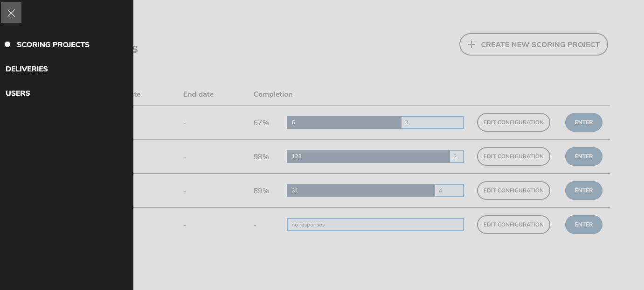Edit configuration of the 67% project
This screenshot has width=644, height=290.
pyautogui.click(x=513, y=122)
